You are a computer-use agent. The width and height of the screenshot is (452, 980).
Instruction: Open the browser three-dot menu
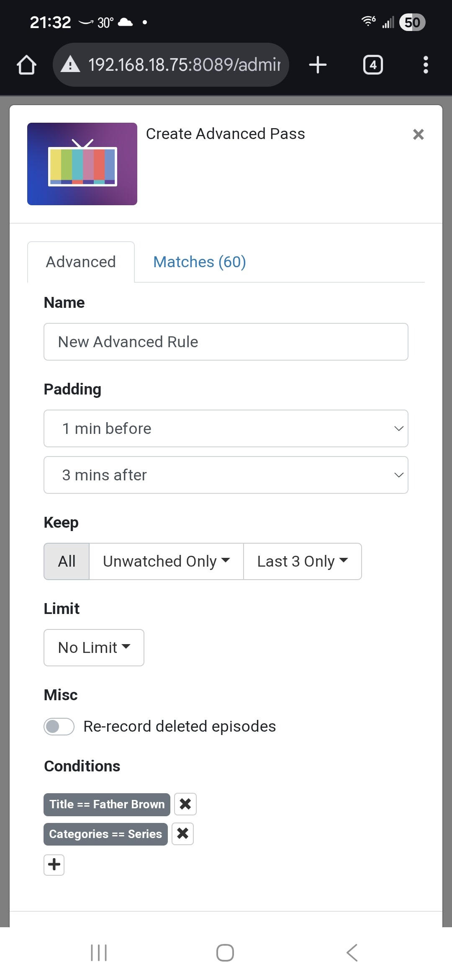[x=426, y=65]
